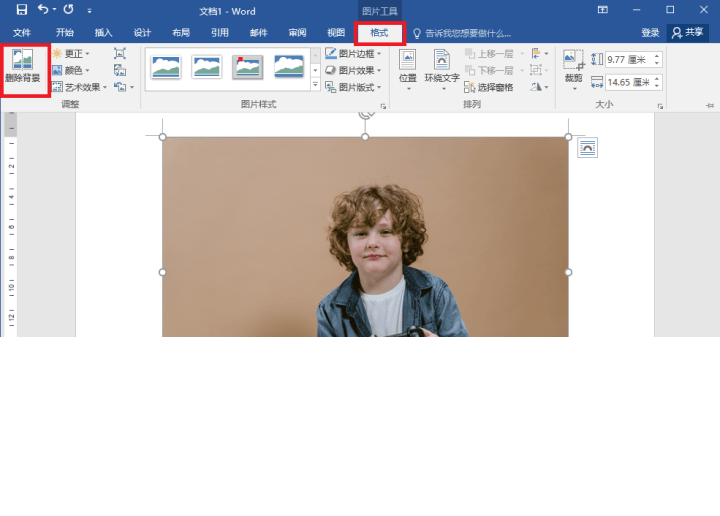Image resolution: width=720 pixels, height=516 pixels.
Task: Open the reset picture dropdown arrow
Action: coord(132,87)
